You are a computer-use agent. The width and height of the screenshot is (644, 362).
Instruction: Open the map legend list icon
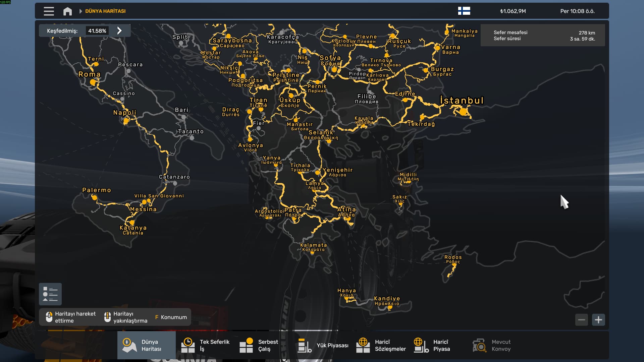(50, 294)
